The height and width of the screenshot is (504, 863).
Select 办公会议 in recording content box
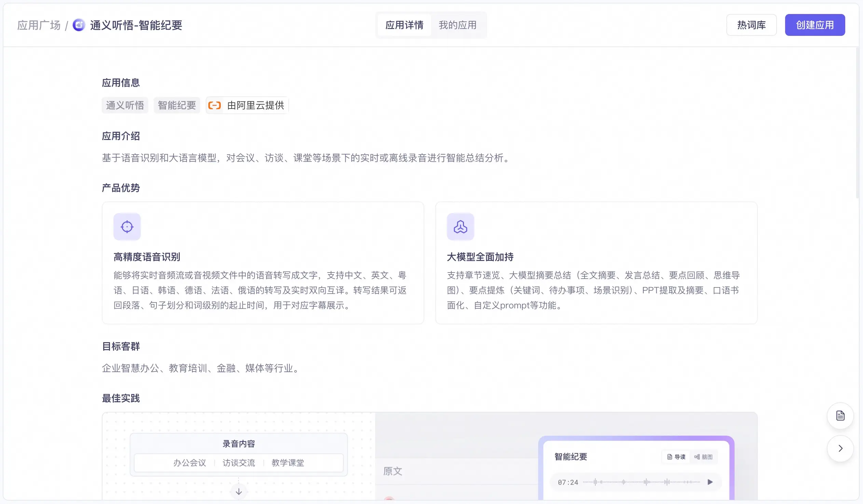[189, 463]
